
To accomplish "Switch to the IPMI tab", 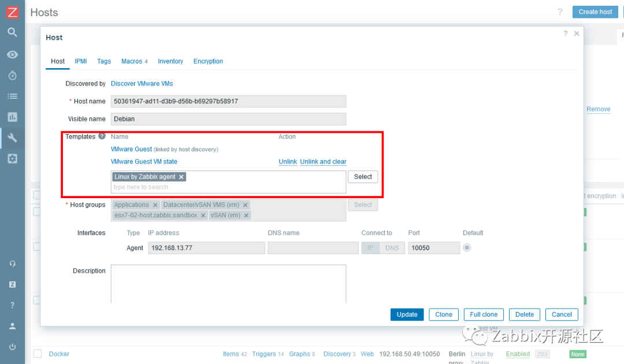I will [x=81, y=61].
